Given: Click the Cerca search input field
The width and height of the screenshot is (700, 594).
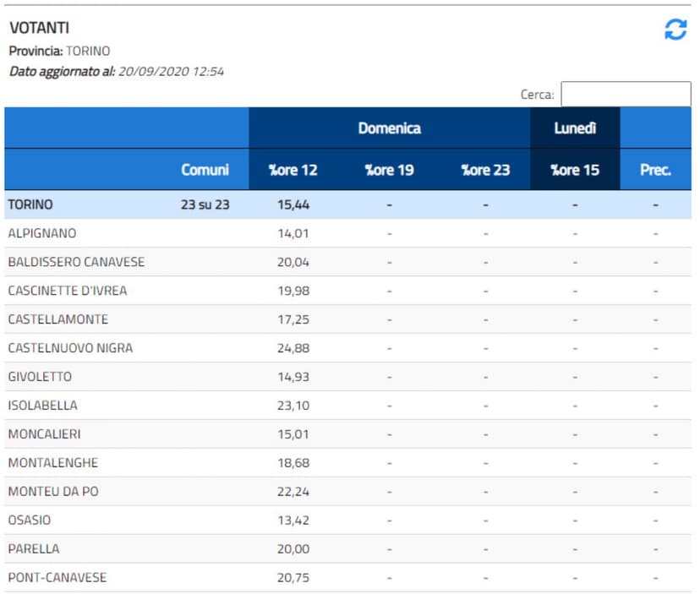Looking at the screenshot, I should tap(626, 94).
